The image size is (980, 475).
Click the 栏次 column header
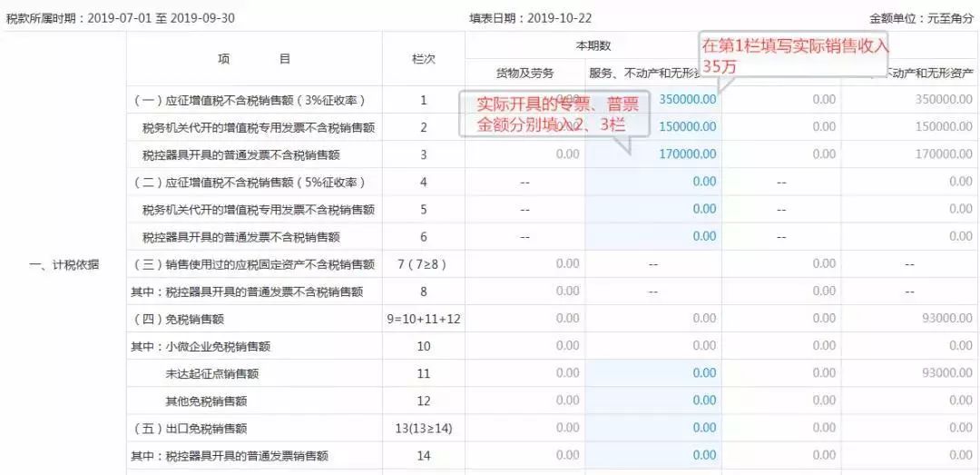pos(423,59)
